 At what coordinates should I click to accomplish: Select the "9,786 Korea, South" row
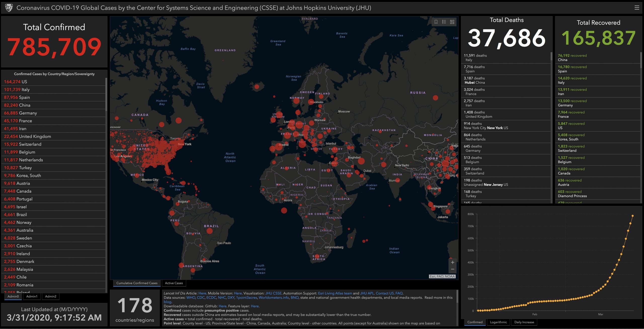pyautogui.click(x=53, y=175)
